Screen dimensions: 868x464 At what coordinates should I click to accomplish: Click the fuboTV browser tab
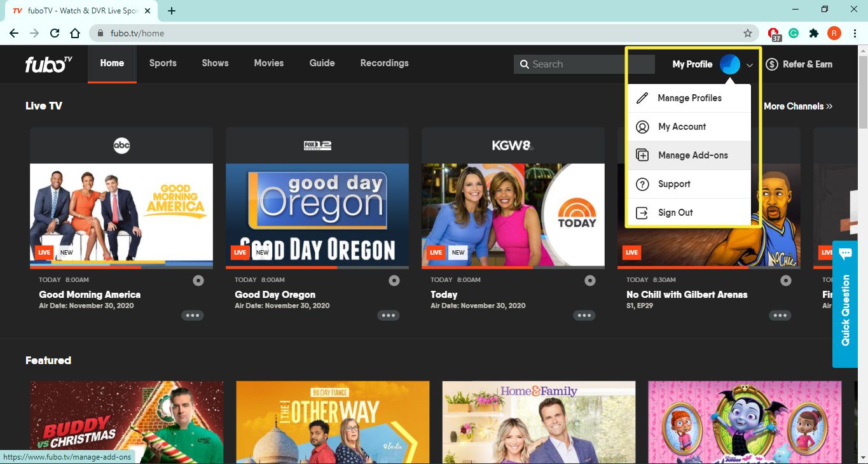coord(80,11)
